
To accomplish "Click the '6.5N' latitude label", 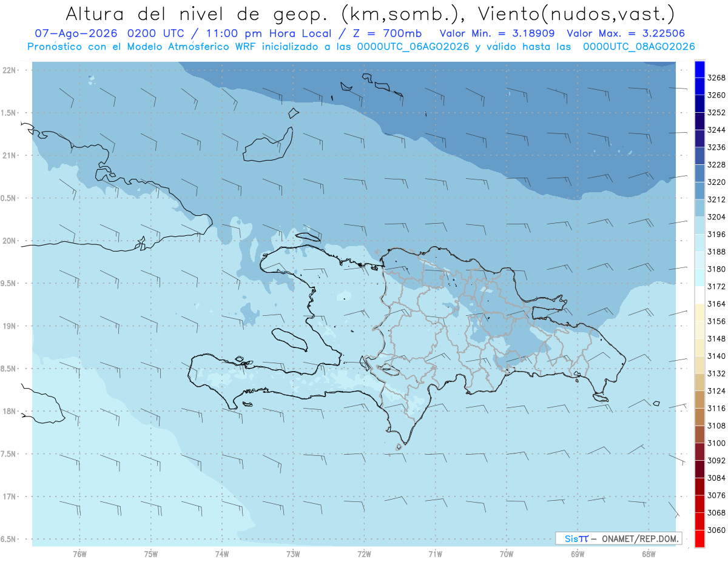I will (x=8, y=539).
